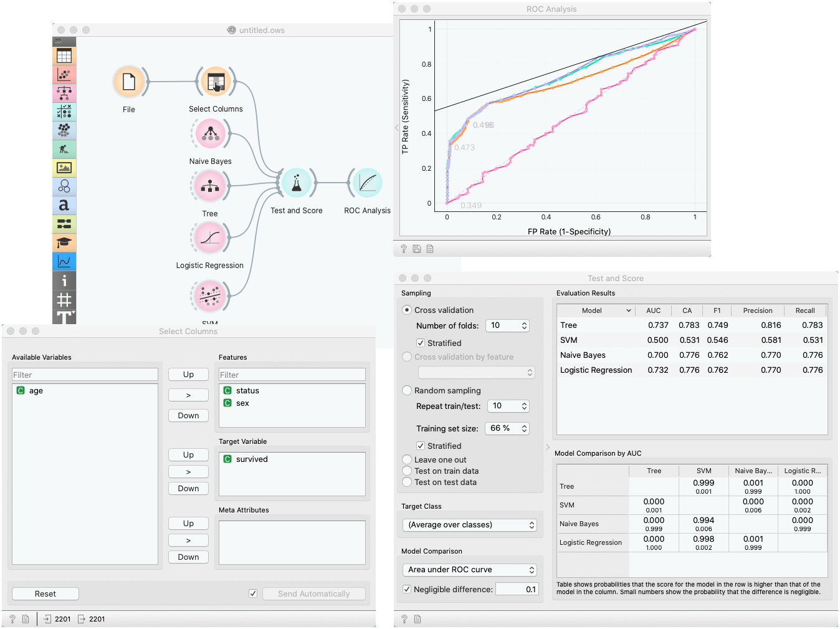Select the Random sampling option

click(408, 390)
